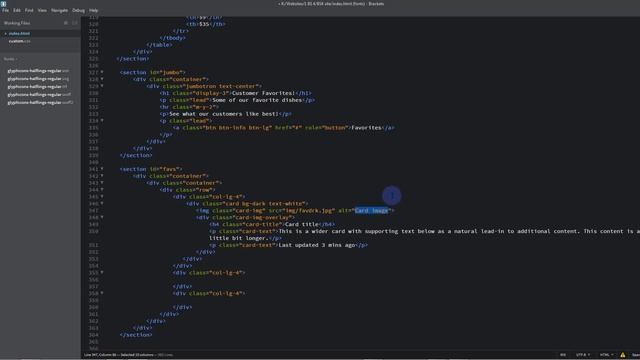Image resolution: width=640 pixels, height=360 pixels.
Task: Open the Debug menu
Action: 78,10
